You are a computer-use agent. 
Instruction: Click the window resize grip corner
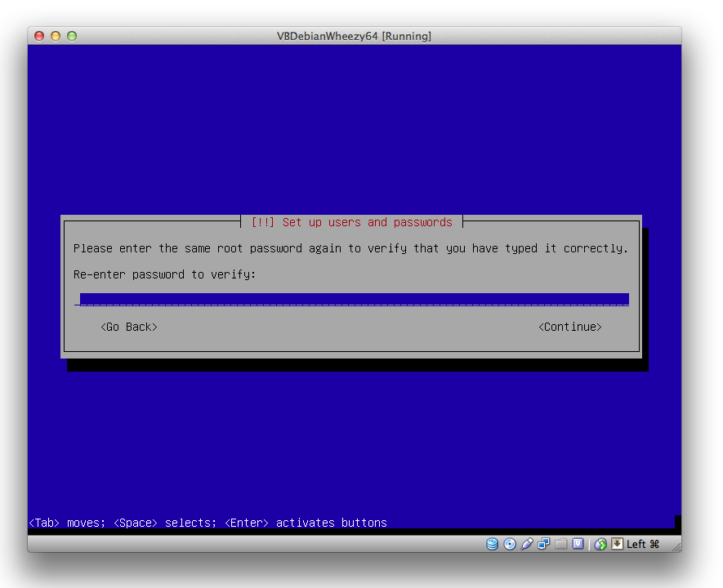coord(675,546)
